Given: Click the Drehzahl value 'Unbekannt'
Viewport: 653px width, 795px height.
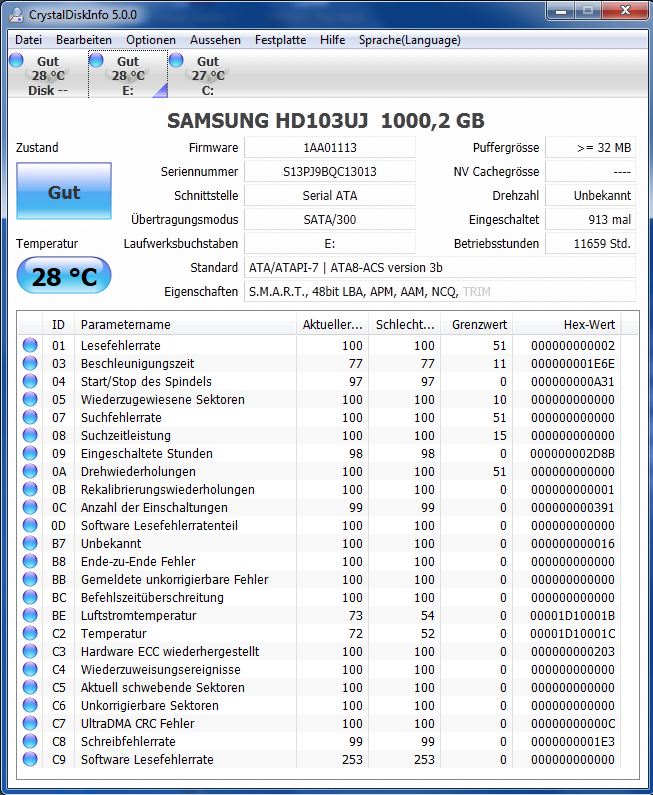Looking at the screenshot, I should click(590, 195).
